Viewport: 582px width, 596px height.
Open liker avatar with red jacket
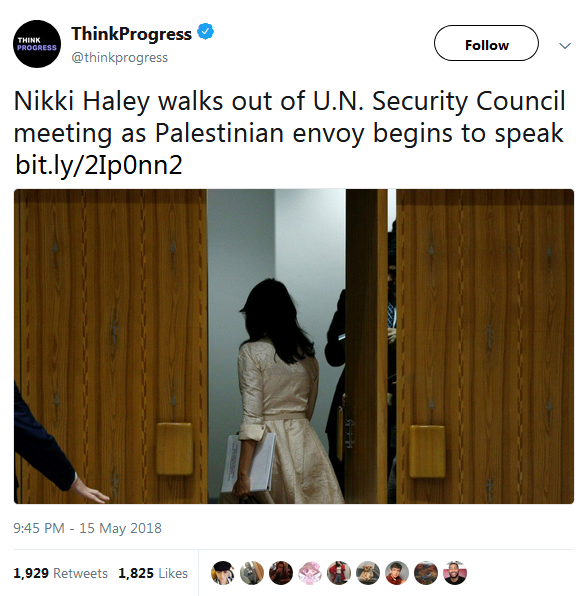pyautogui.click(x=339, y=572)
